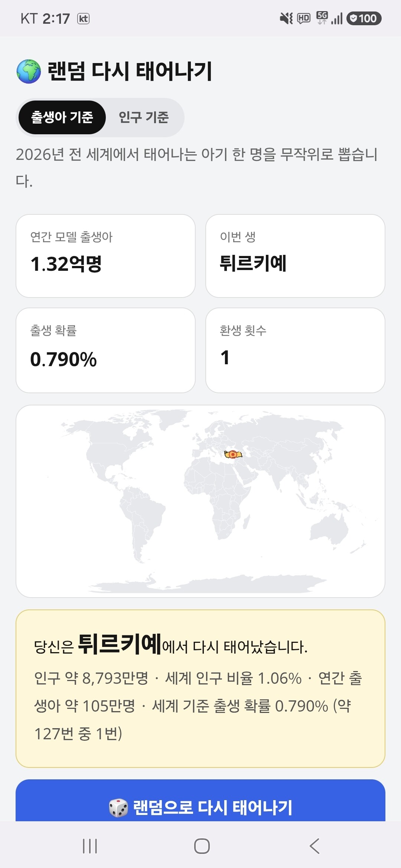
Task: Tap the 이번 생 튀르키예 card
Action: coord(295,256)
